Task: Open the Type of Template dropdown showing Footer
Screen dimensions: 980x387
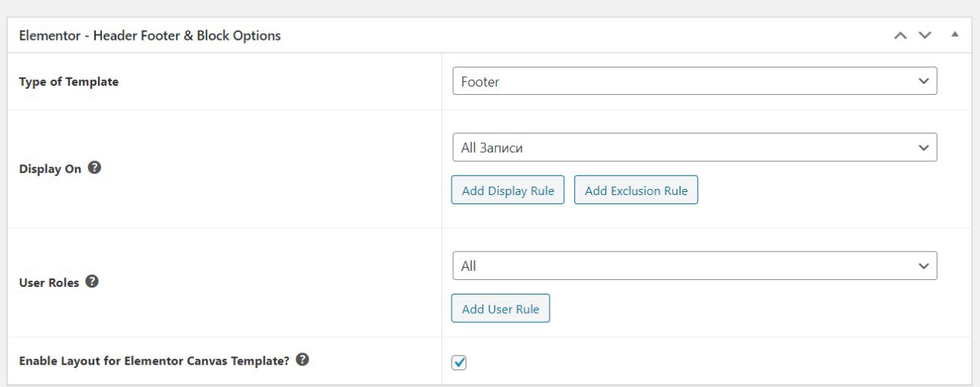Action: (694, 81)
